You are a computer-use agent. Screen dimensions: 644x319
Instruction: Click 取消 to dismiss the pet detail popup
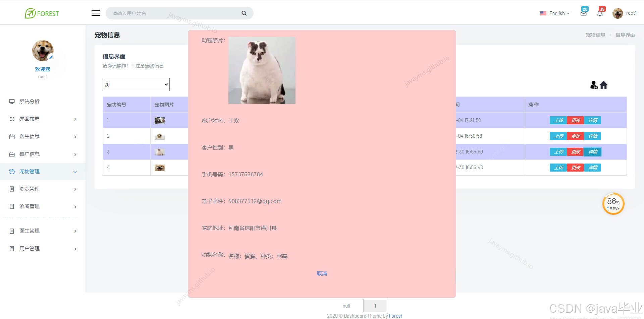(322, 273)
